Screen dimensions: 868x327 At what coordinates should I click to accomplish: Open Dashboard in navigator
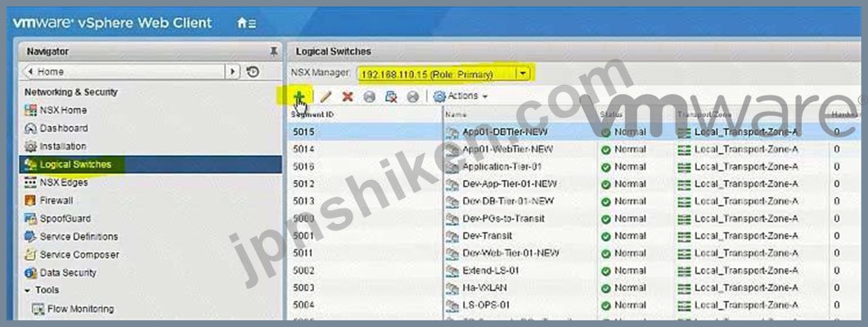64,128
